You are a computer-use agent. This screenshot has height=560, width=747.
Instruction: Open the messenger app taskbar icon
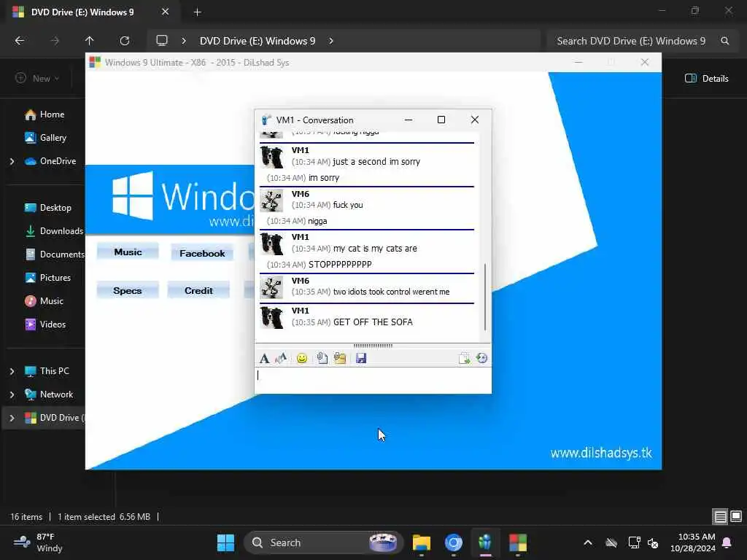485,542
